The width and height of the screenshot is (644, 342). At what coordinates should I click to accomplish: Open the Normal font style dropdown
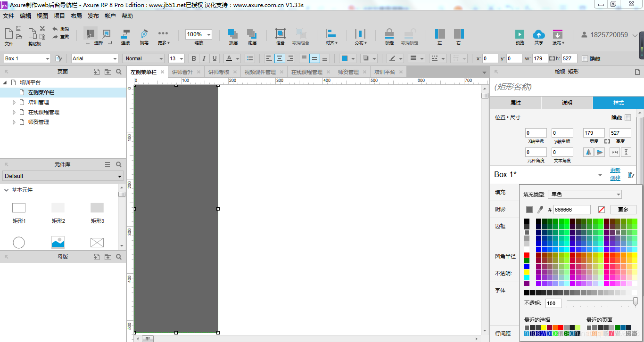click(x=143, y=58)
